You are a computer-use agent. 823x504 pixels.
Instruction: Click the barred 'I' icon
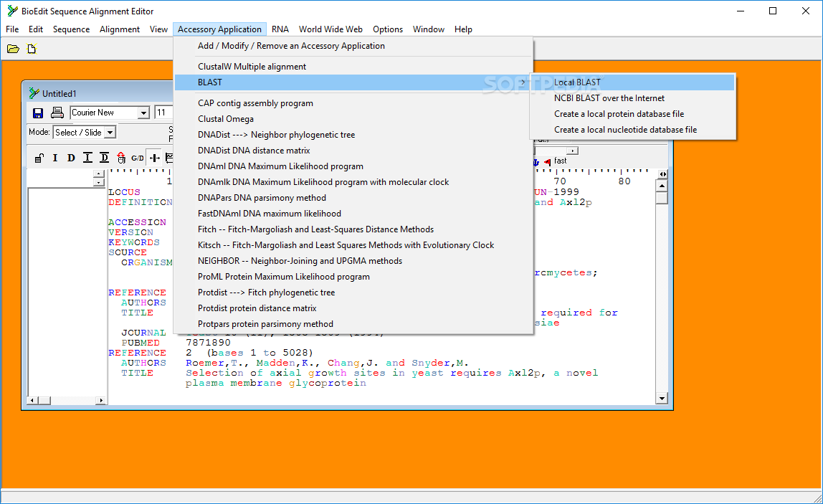coord(87,158)
